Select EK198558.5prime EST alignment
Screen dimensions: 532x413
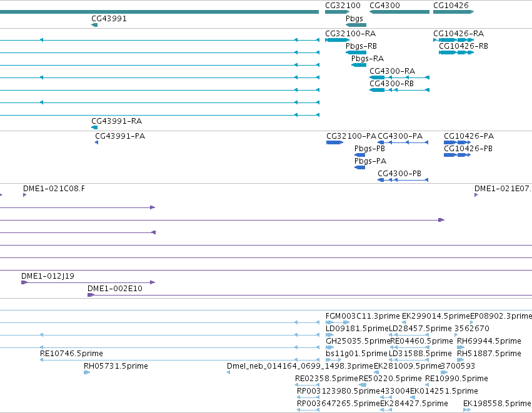point(467,411)
